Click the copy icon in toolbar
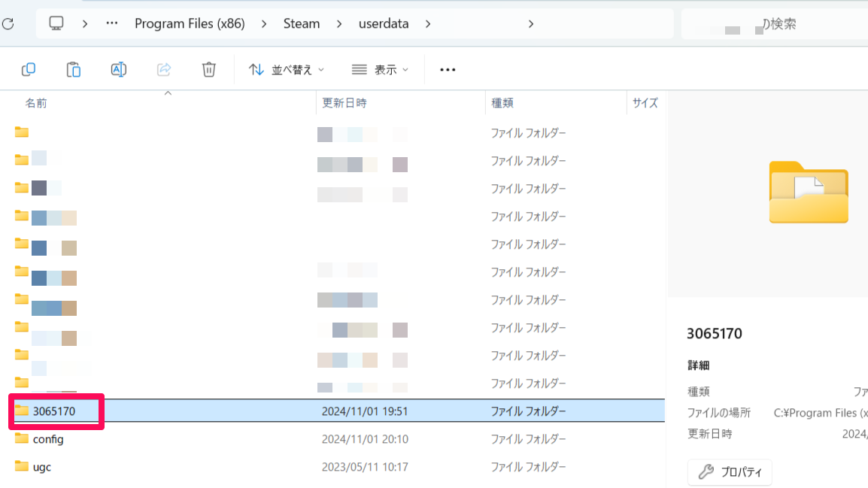Viewport: 868px width, 488px height. (x=29, y=69)
